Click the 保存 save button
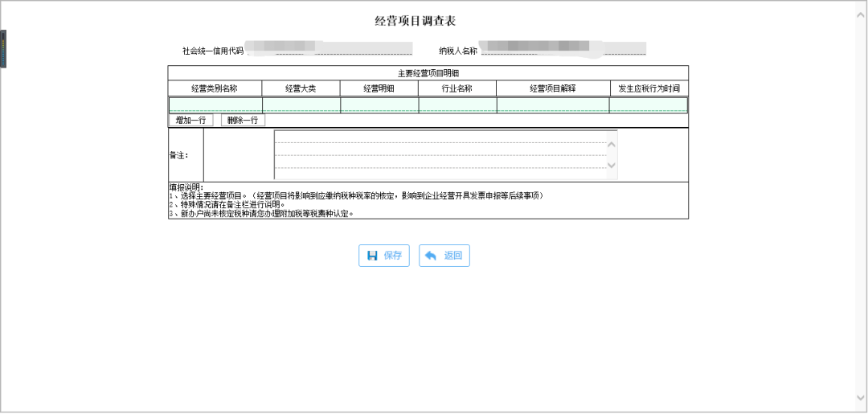 [383, 256]
